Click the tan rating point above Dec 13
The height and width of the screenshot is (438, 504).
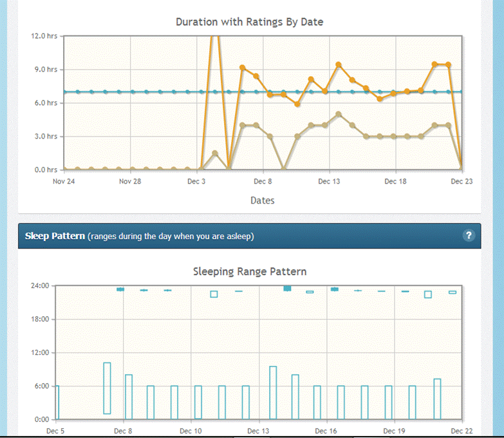338,114
